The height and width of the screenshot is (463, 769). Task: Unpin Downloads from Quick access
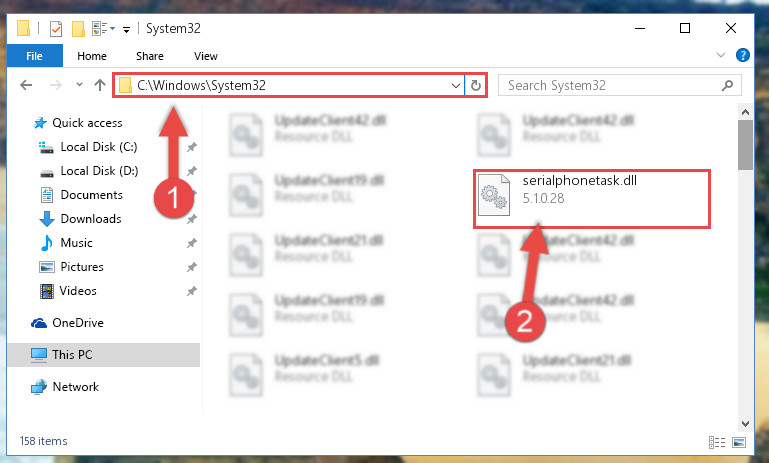coord(192,219)
